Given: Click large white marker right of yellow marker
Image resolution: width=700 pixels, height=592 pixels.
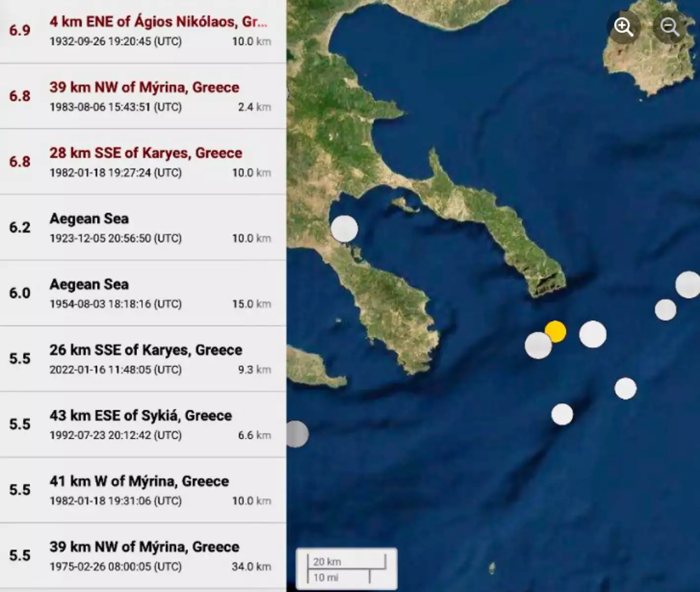Looking at the screenshot, I should (593, 334).
